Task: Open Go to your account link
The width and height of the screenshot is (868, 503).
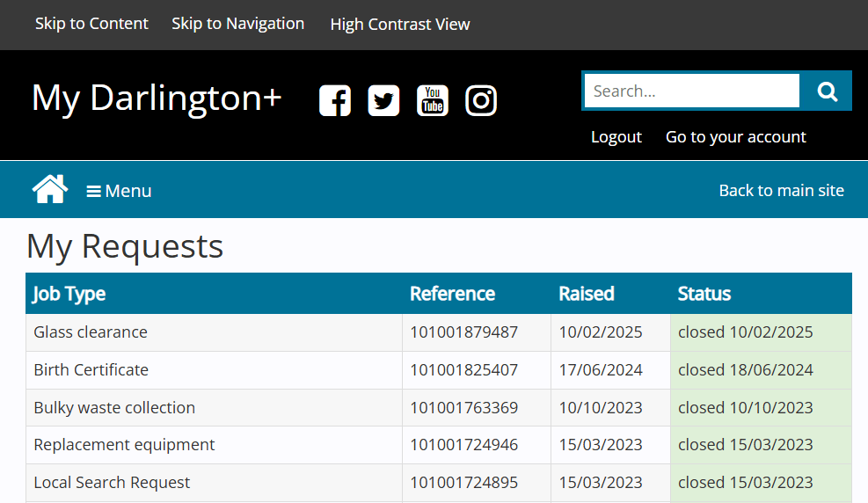Action: (736, 136)
